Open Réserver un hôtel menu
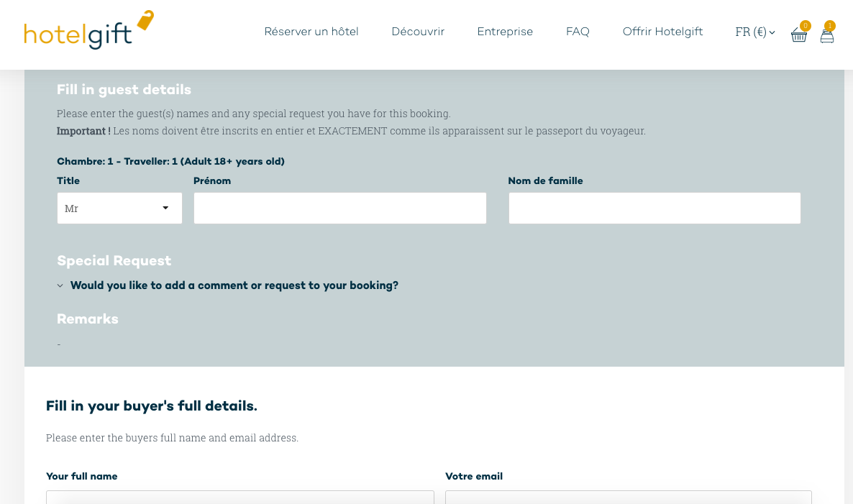Viewport: 853px width, 504px height. coord(311,32)
